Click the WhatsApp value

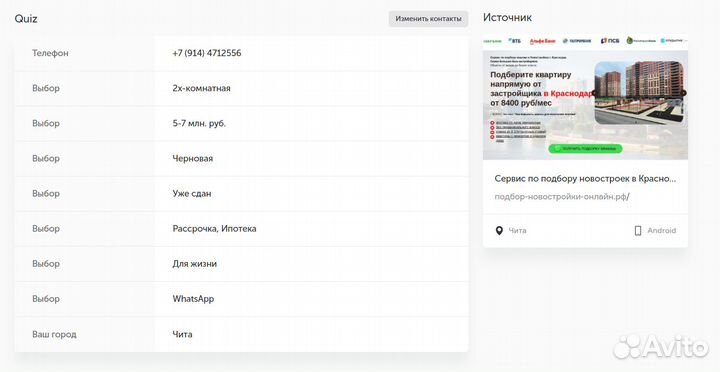coord(193,299)
